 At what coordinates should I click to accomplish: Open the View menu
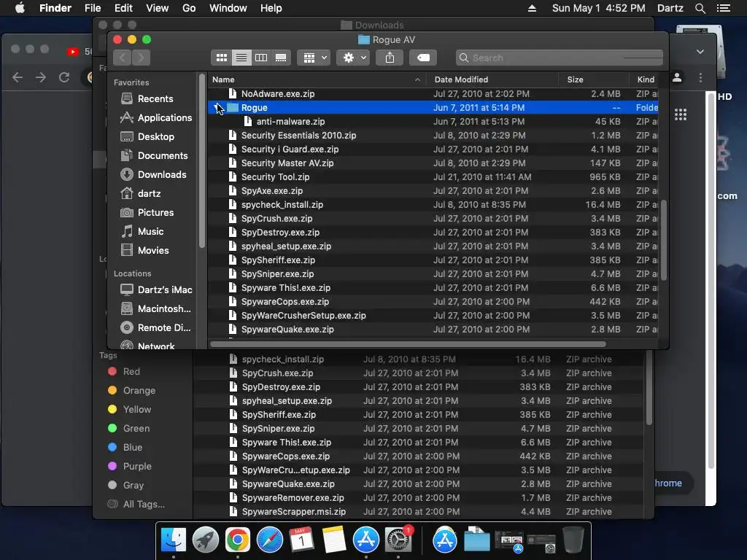(x=158, y=8)
